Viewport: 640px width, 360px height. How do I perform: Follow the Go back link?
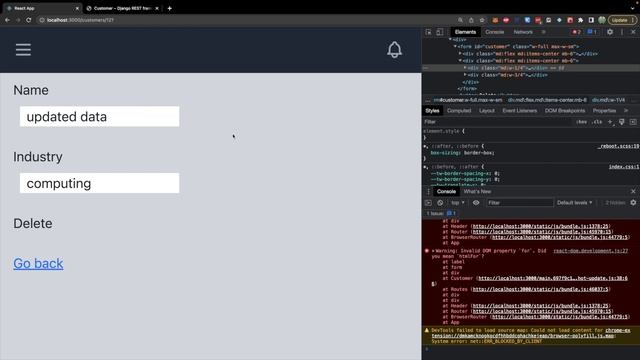(x=38, y=264)
